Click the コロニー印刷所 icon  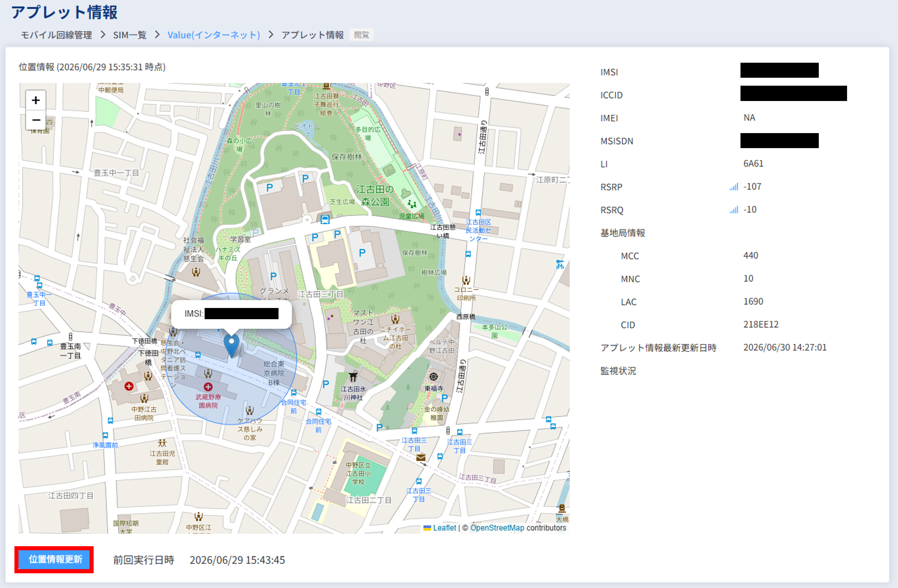point(466,280)
